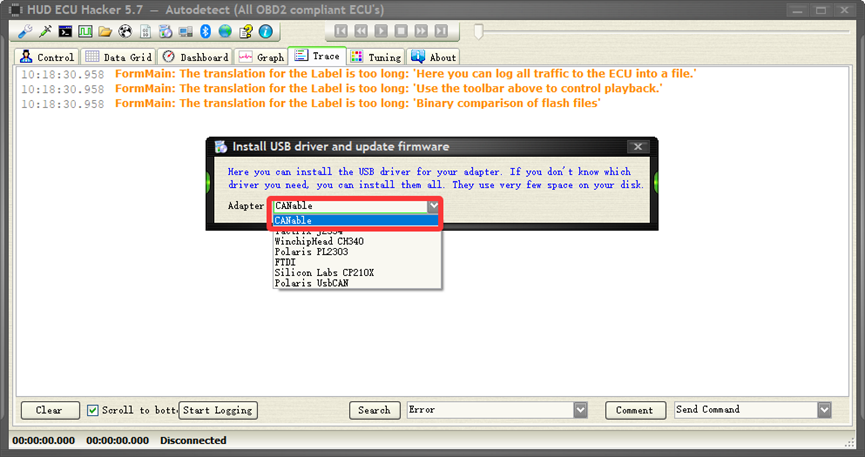Image resolution: width=865 pixels, height=457 pixels.
Task: Close the Install USB driver dialog
Action: click(x=638, y=147)
